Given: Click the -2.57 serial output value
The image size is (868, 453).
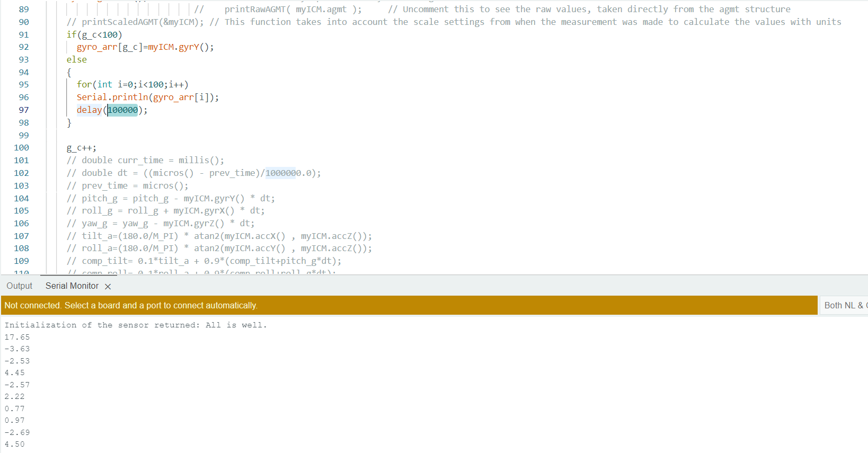Looking at the screenshot, I should click(x=17, y=385).
